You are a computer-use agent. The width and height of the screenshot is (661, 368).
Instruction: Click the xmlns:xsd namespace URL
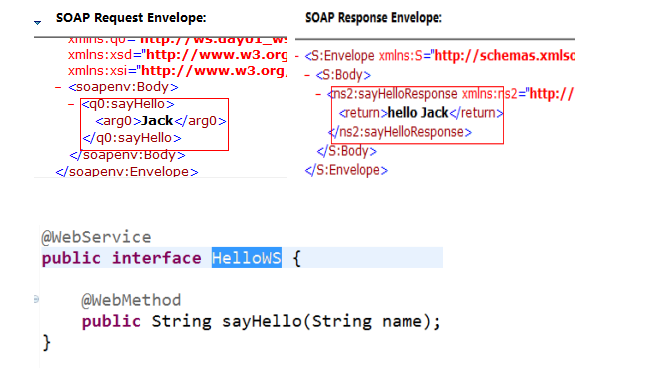click(216, 55)
